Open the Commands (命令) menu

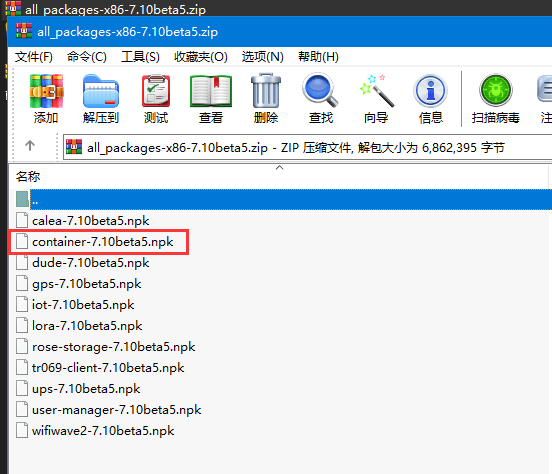tap(87, 57)
